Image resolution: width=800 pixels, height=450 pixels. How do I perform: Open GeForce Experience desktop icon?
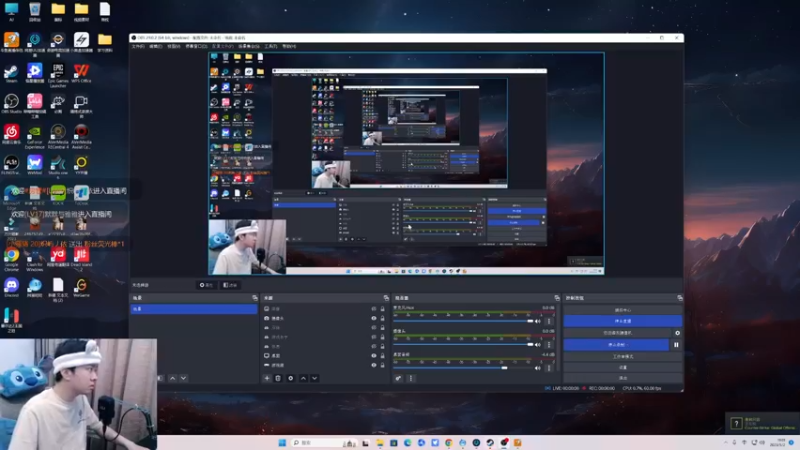click(35, 137)
